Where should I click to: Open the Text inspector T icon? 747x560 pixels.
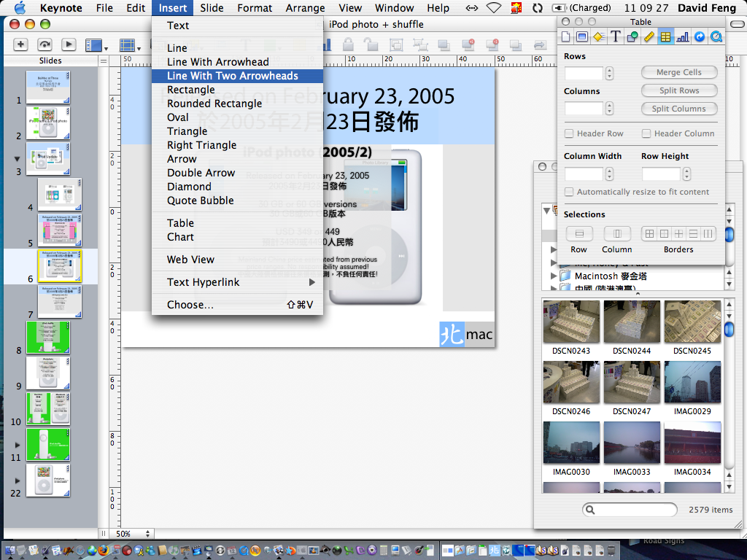pos(616,36)
